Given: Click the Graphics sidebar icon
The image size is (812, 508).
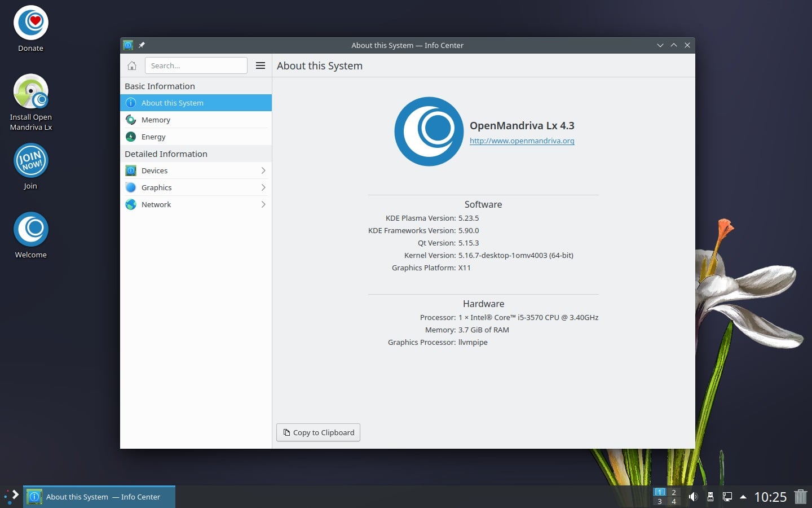Looking at the screenshot, I should pyautogui.click(x=131, y=187).
